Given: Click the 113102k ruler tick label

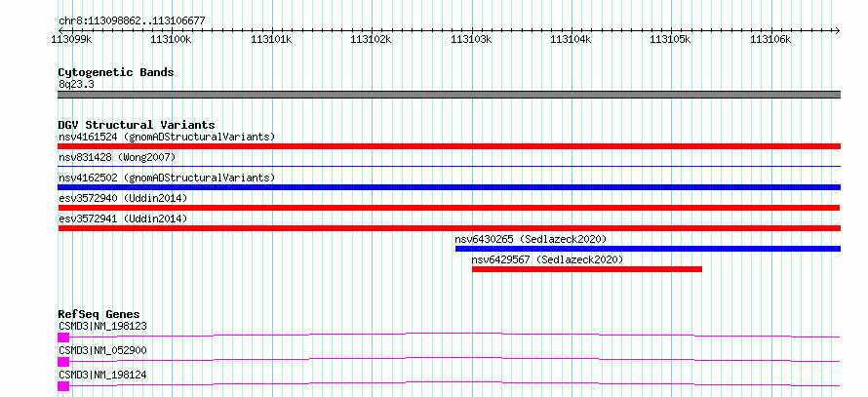Looking at the screenshot, I should [371, 39].
